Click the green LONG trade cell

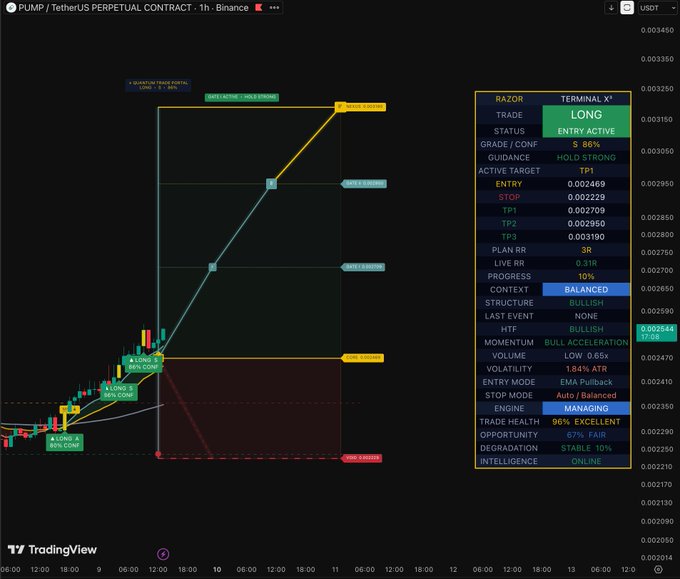tap(586, 114)
